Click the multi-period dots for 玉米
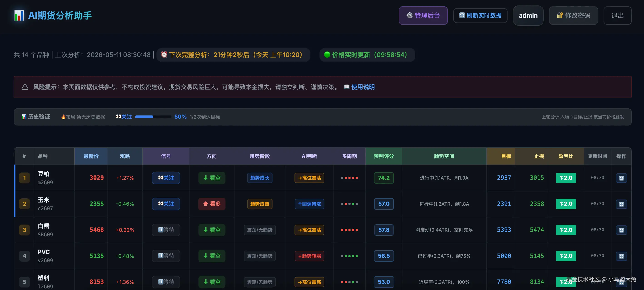Image resolution: width=644 pixels, height=290 pixels. pyautogui.click(x=349, y=204)
